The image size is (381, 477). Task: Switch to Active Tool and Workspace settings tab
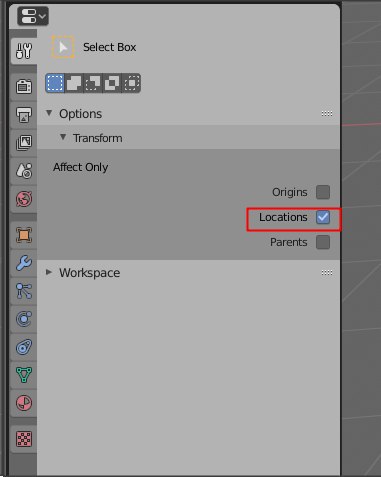24,51
